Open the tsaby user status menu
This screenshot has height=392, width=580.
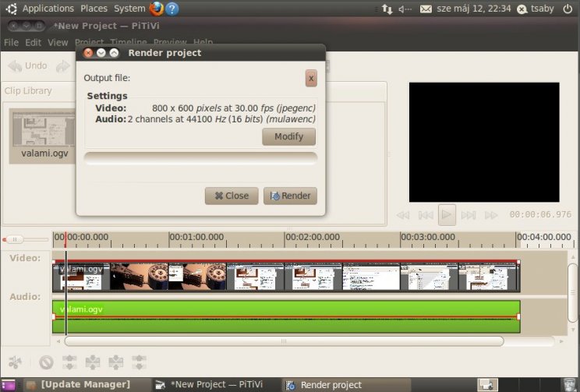[536, 9]
